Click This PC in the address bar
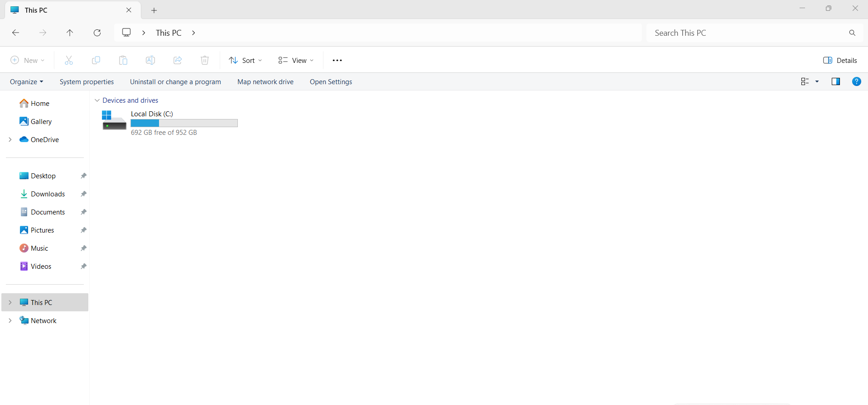868x405 pixels. (x=169, y=33)
